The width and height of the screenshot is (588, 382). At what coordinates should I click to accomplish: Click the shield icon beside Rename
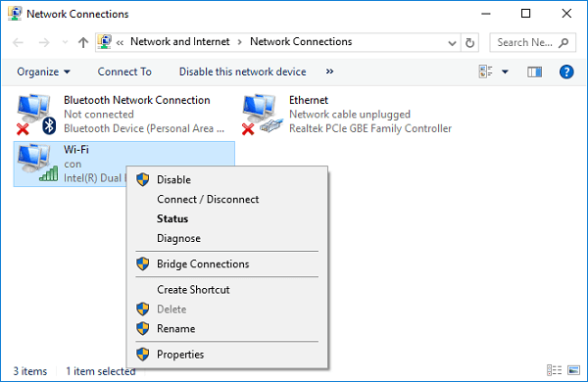click(x=142, y=328)
